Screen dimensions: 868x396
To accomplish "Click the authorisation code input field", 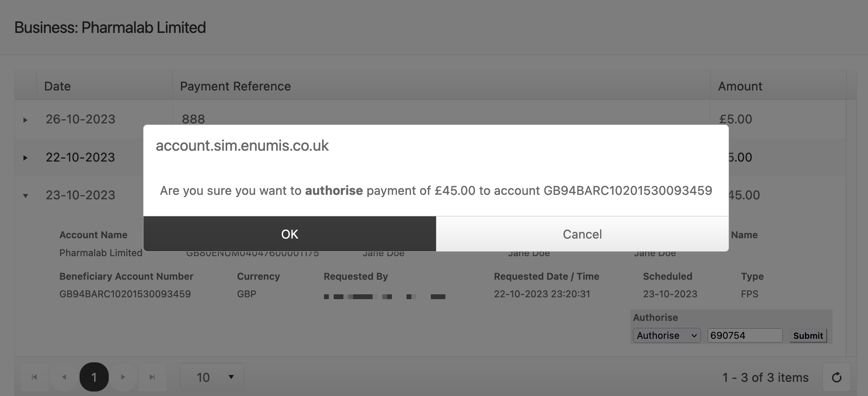I will click(x=745, y=335).
